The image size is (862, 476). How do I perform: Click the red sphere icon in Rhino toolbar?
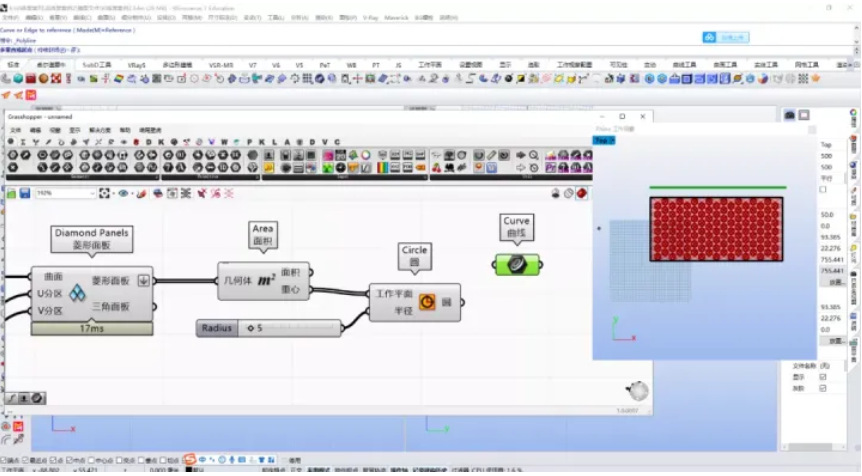43,79
